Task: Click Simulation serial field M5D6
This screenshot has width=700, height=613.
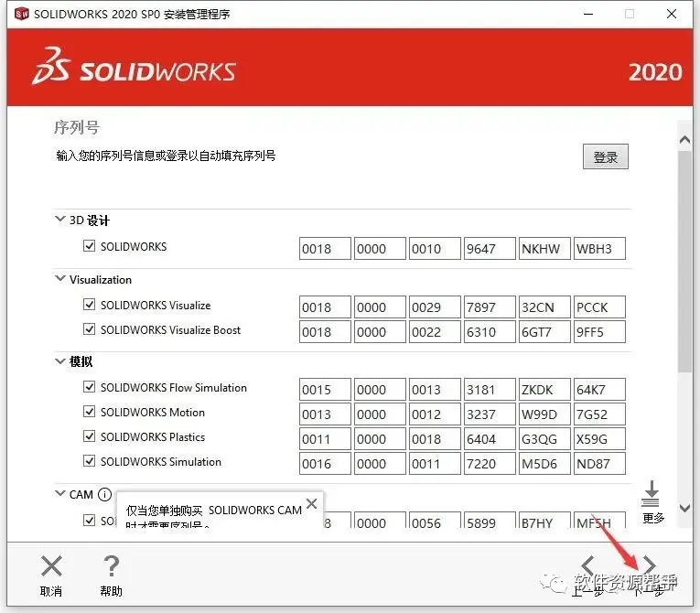Action: [544, 464]
